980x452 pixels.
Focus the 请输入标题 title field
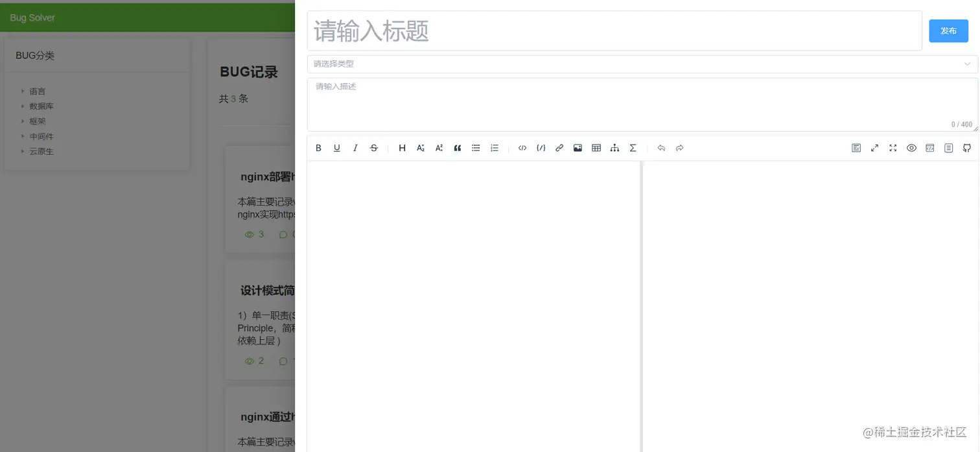(x=614, y=30)
